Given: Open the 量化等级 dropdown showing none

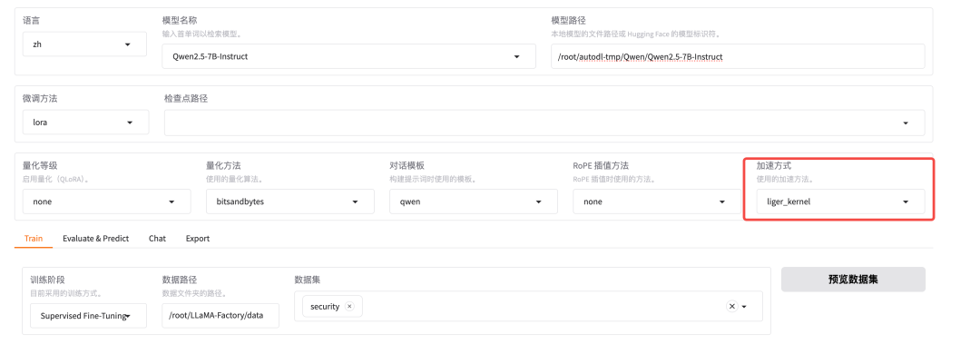Looking at the screenshot, I should pos(106,201).
